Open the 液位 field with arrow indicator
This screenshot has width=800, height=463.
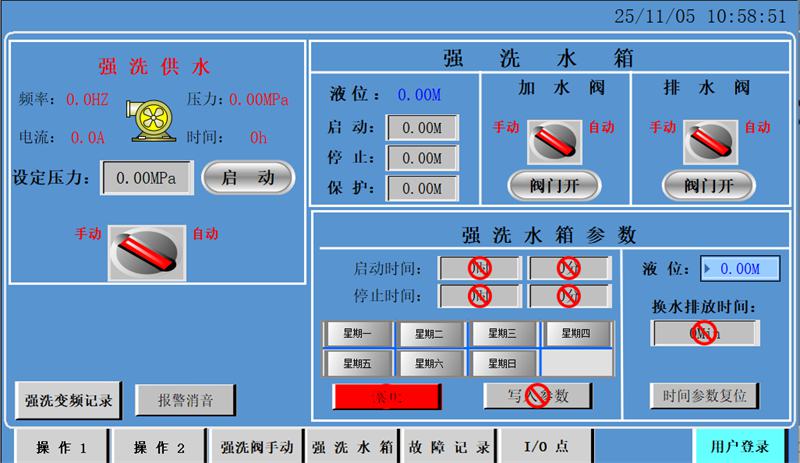click(x=739, y=268)
